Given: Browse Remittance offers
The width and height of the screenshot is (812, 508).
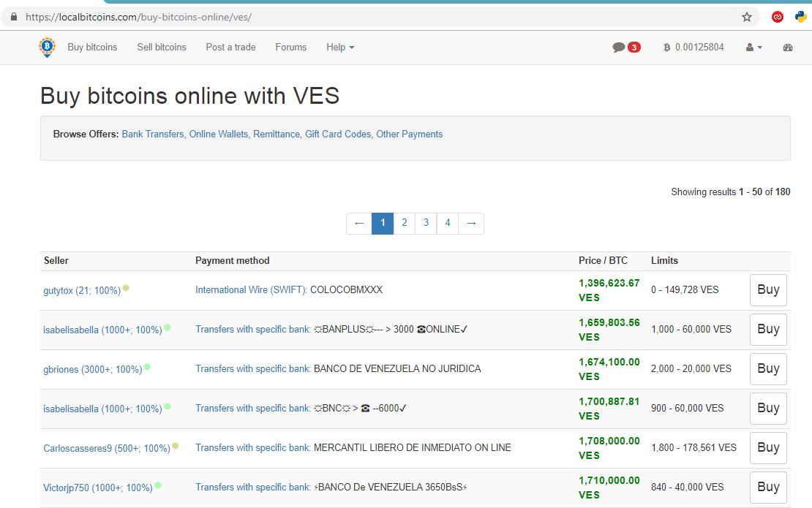Looking at the screenshot, I should 277,134.
